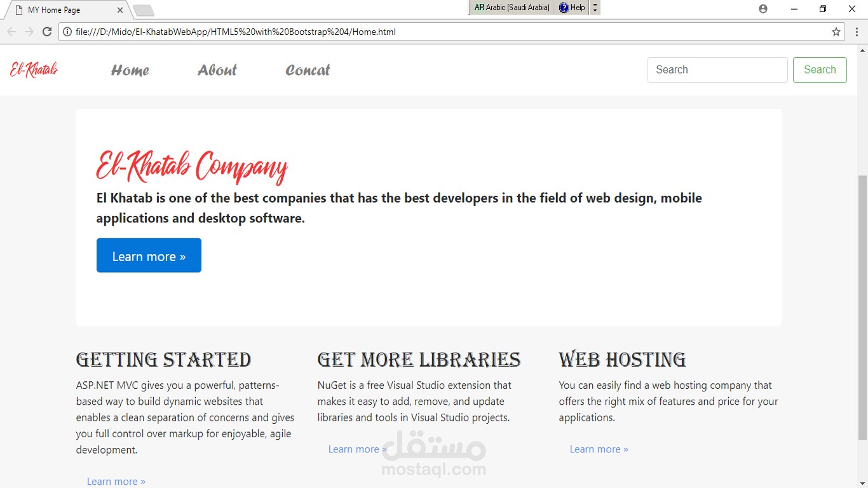Click the scrollbar up arrow
868x488 pixels.
coord(862,50)
